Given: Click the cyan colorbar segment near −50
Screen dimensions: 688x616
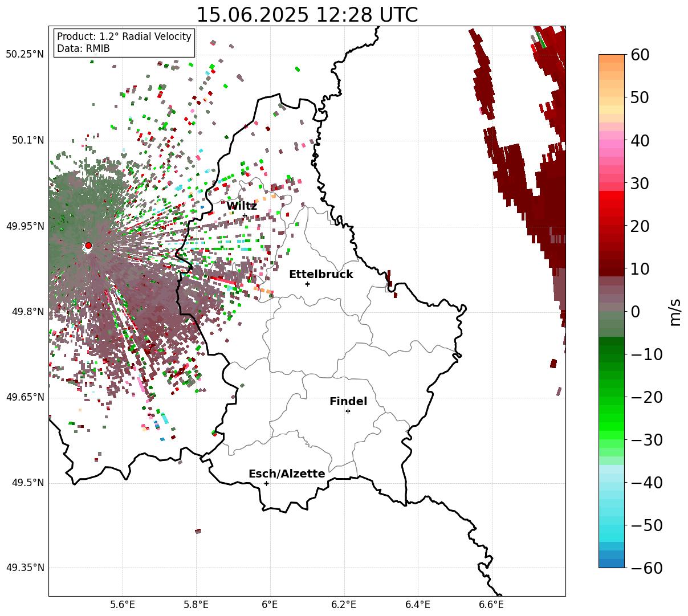Looking at the screenshot, I should tap(612, 525).
